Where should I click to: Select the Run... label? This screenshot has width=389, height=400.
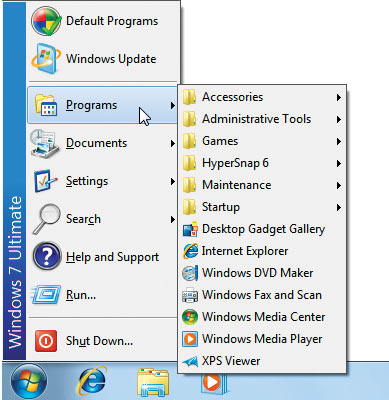click(x=81, y=295)
